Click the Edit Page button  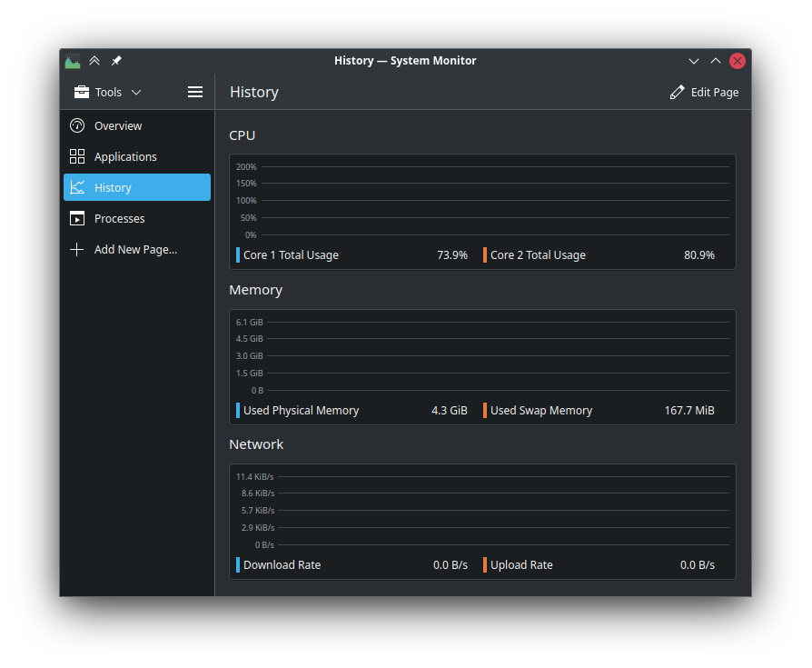(705, 92)
